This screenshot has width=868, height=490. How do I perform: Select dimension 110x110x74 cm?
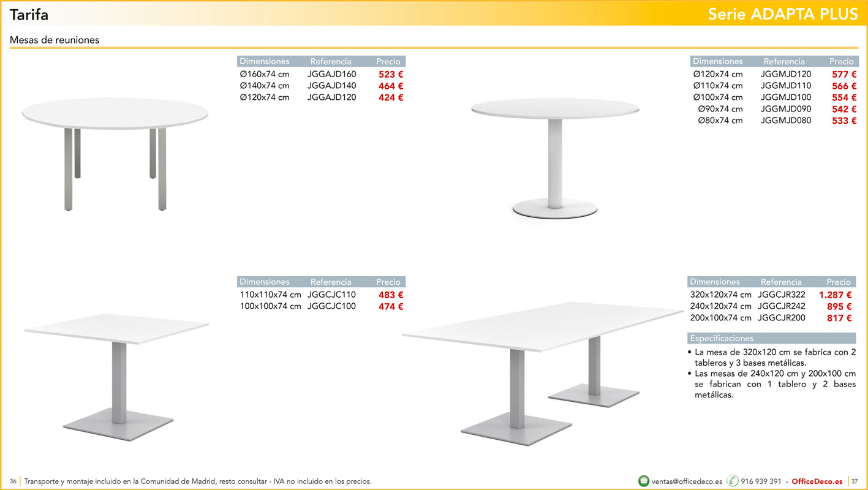(x=271, y=295)
